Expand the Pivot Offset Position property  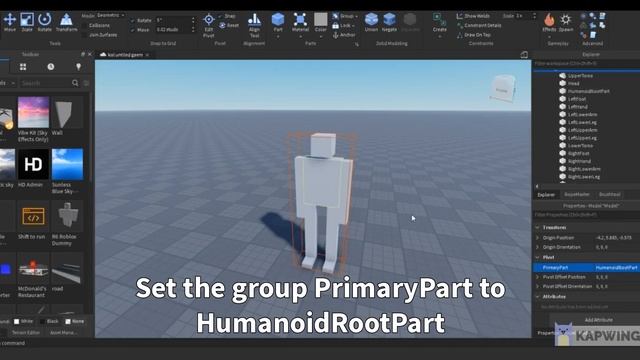[538, 277]
